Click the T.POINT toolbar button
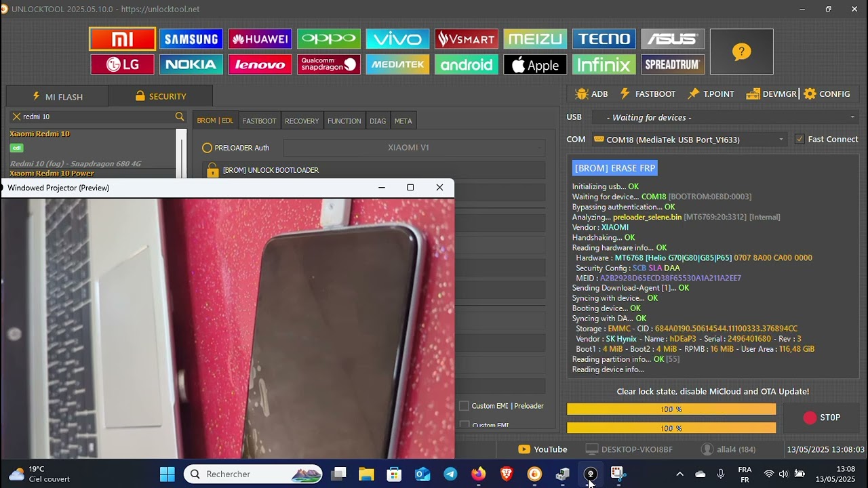This screenshot has height=488, width=868. tap(711, 94)
